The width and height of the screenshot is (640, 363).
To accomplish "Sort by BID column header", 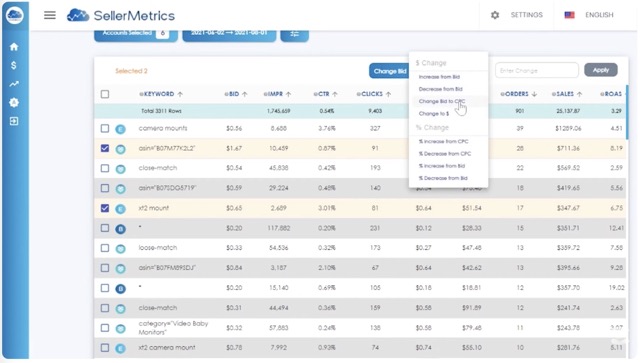I will (236, 94).
